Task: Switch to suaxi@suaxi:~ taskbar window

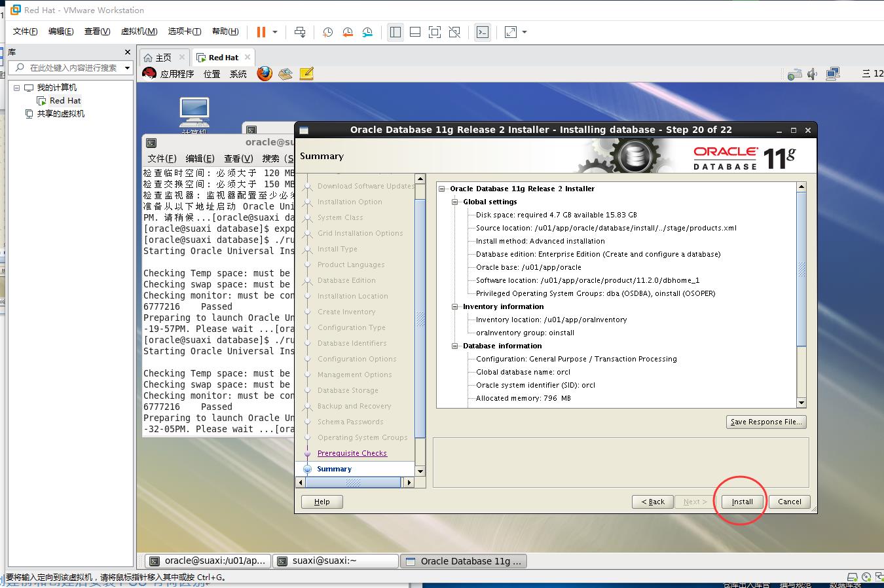Action: pos(335,561)
